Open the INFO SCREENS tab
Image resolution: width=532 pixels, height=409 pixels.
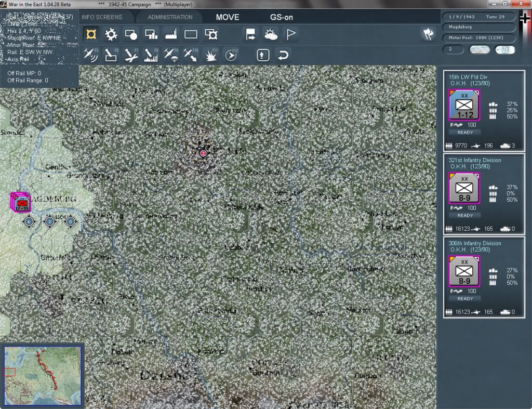[x=102, y=17]
